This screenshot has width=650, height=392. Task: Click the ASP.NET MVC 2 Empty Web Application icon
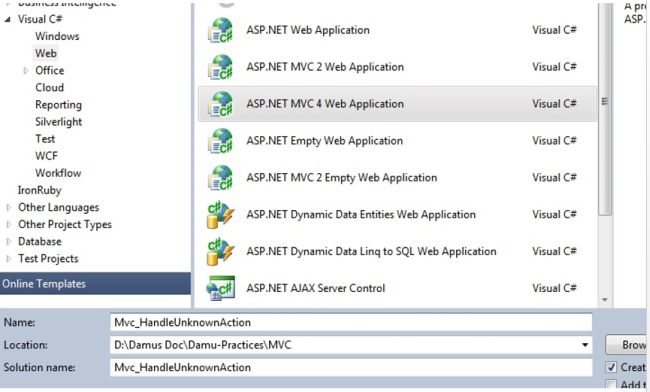[220, 178]
